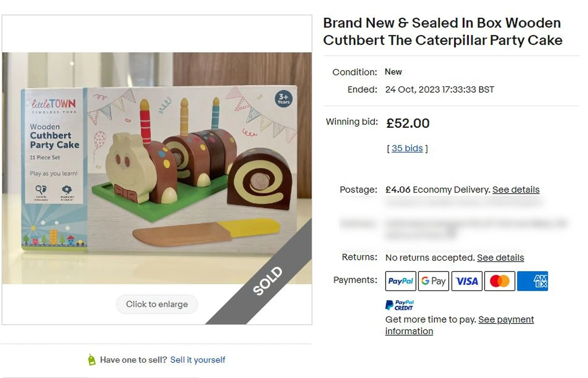Select the Google Pay payment icon
Viewport: 588px width, 378px height.
pyautogui.click(x=433, y=281)
